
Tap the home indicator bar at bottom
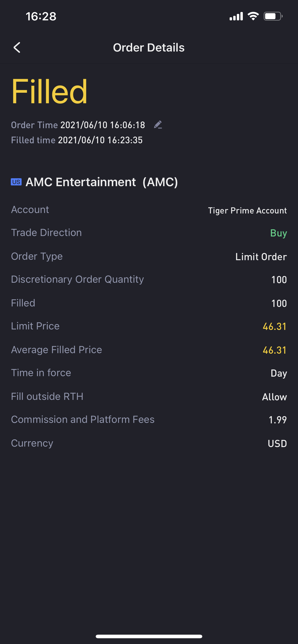coord(149,636)
